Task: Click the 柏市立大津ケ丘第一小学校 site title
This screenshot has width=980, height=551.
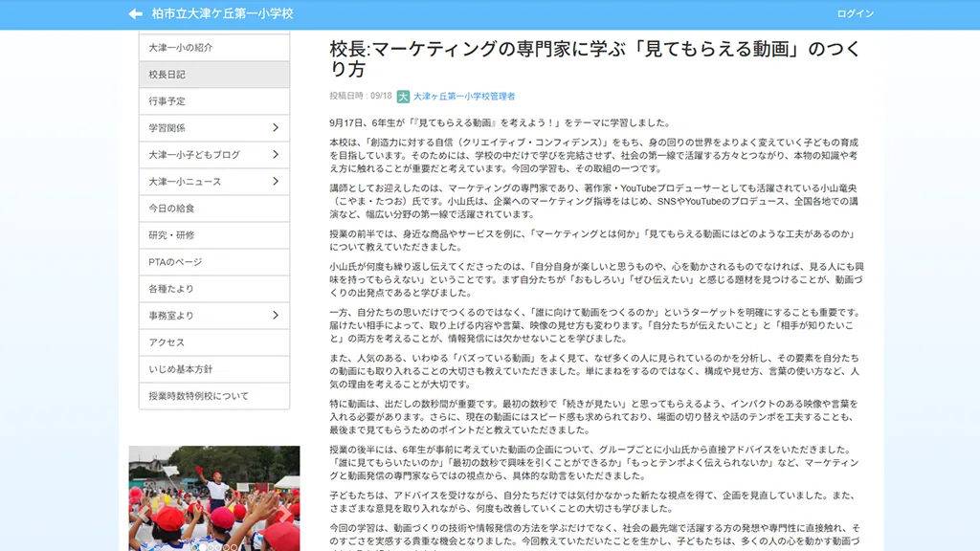Action: [222, 13]
